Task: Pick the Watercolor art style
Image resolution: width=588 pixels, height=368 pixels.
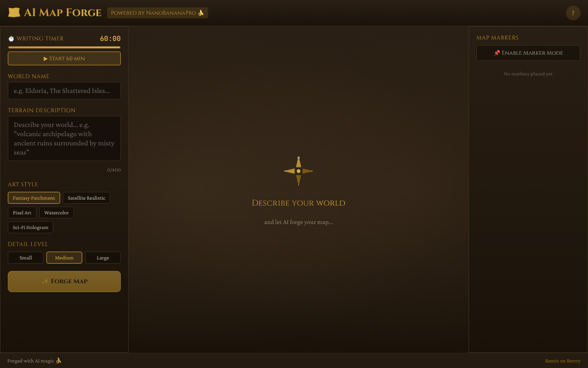Action: coord(57,213)
